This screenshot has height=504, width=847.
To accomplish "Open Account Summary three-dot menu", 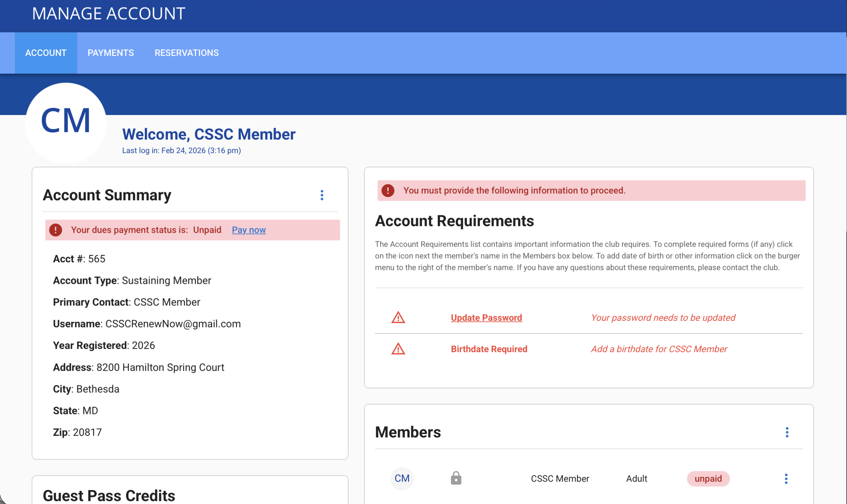I will tap(322, 195).
